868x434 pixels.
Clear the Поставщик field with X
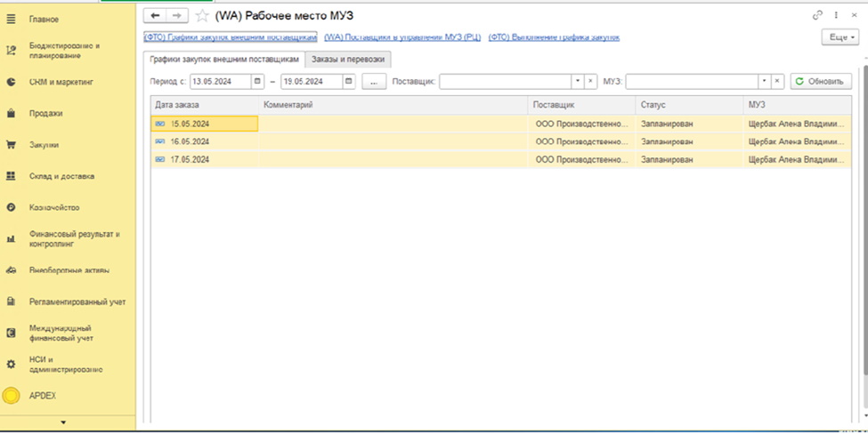pyautogui.click(x=590, y=81)
